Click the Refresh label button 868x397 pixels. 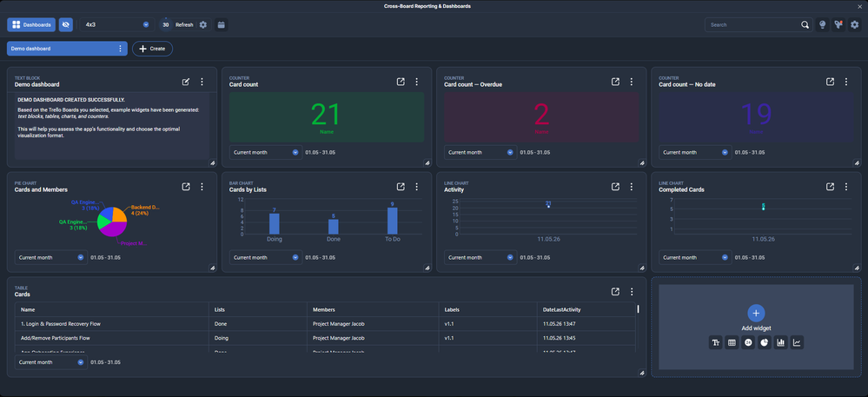click(184, 25)
